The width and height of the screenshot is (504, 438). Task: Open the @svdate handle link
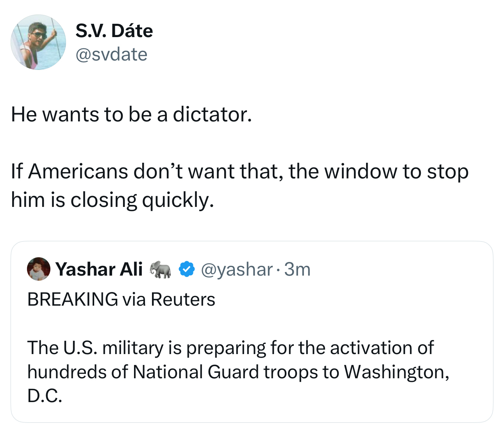tap(111, 54)
